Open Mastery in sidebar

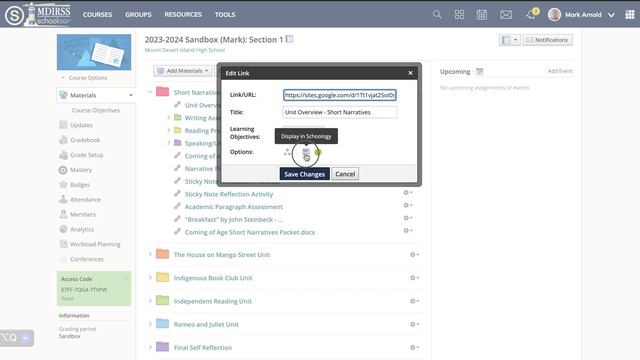coord(81,170)
